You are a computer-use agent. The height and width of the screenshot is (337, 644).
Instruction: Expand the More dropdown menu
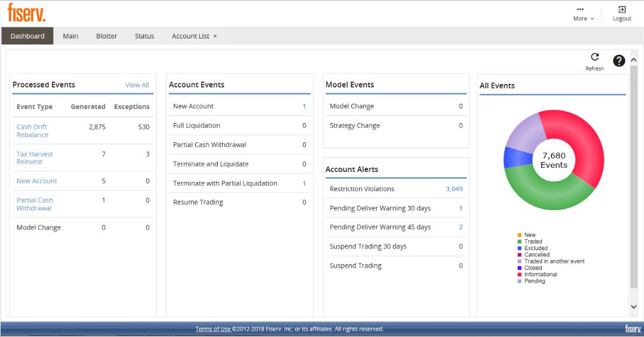(x=583, y=14)
